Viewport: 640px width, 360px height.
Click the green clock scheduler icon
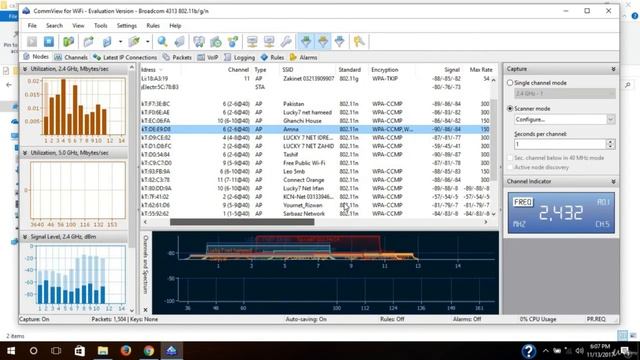(x=216, y=41)
